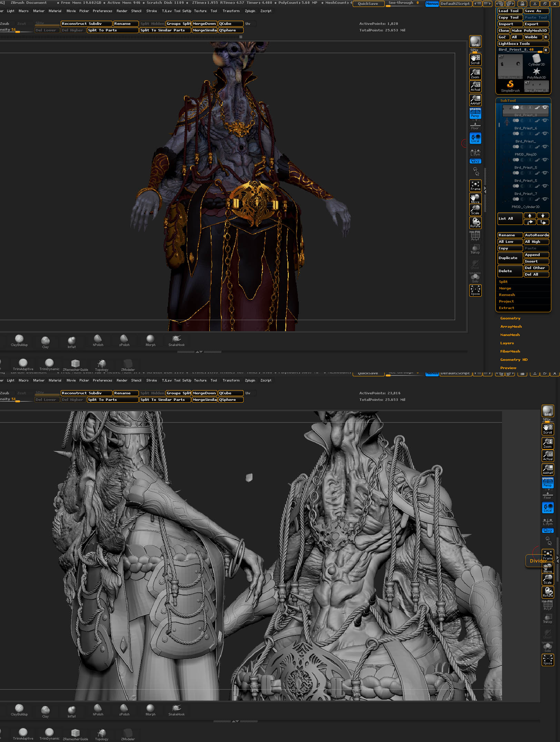Viewport: 560px width, 742px height.
Task: Choose Topology brush in upper window
Action: click(101, 365)
